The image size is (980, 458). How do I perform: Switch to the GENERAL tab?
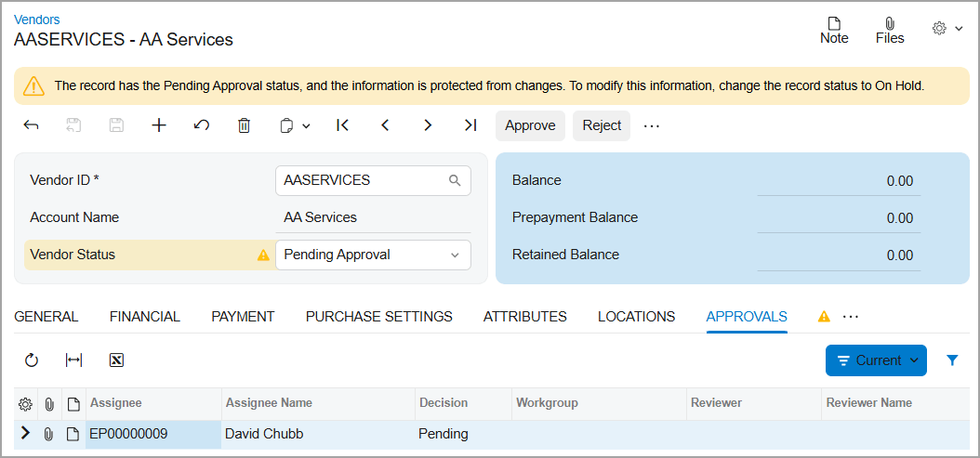coord(46,317)
